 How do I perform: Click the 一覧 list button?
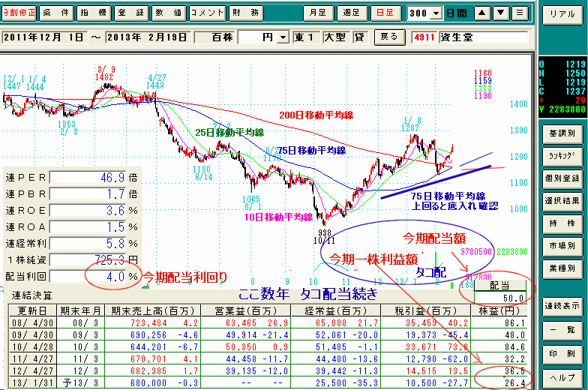[562, 330]
